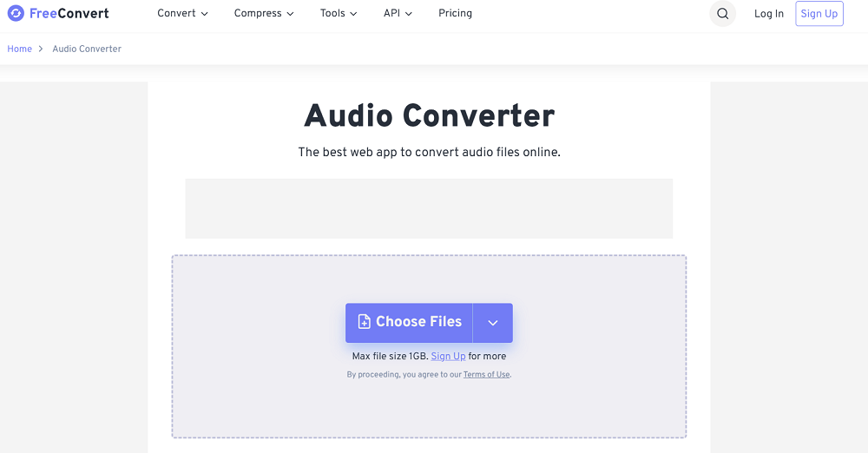The height and width of the screenshot is (453, 868).
Task: Open the Convert menu
Action: (x=182, y=13)
